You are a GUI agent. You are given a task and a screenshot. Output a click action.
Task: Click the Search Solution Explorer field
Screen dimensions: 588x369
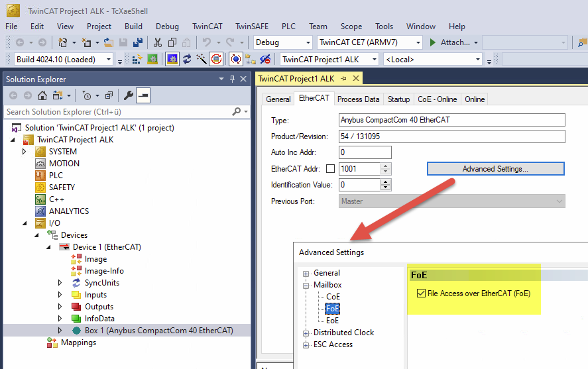point(118,112)
